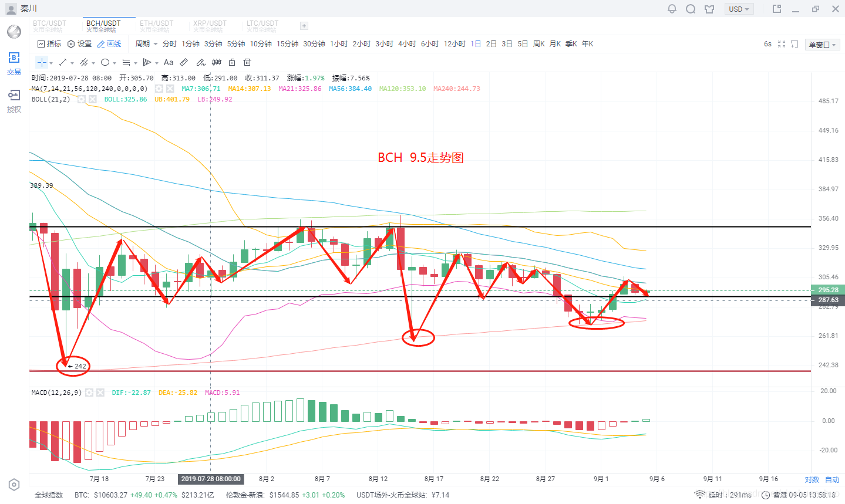Open BOLL indicator settings gear
845x504 pixels.
[81, 99]
